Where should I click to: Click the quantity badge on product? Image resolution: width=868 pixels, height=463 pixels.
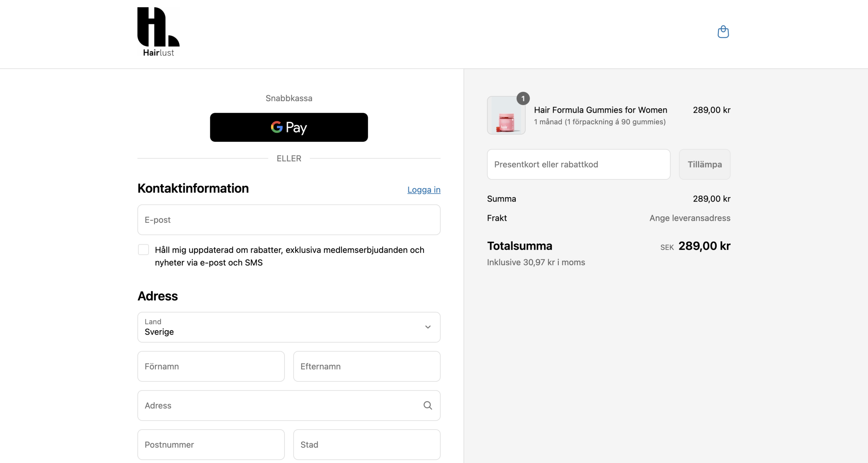523,98
